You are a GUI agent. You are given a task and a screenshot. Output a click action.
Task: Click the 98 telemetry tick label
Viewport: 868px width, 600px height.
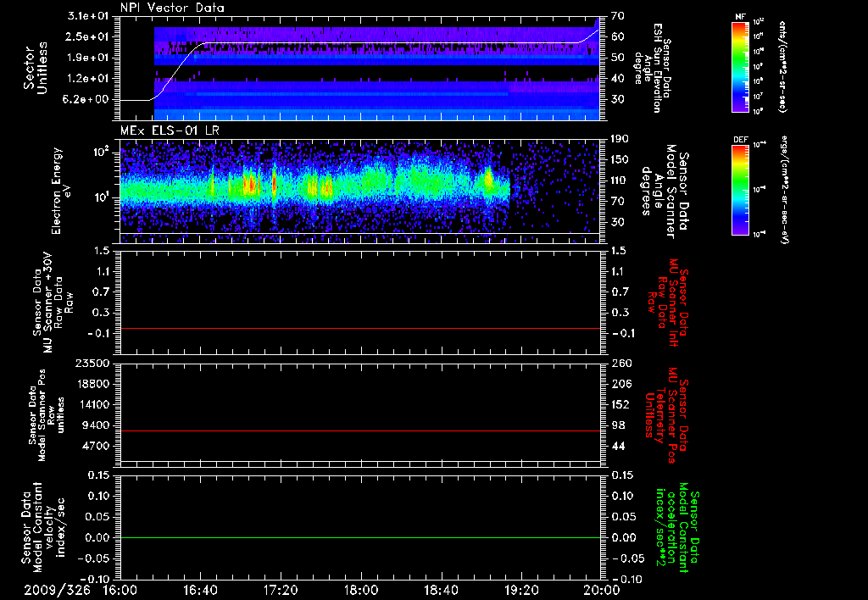coord(618,425)
